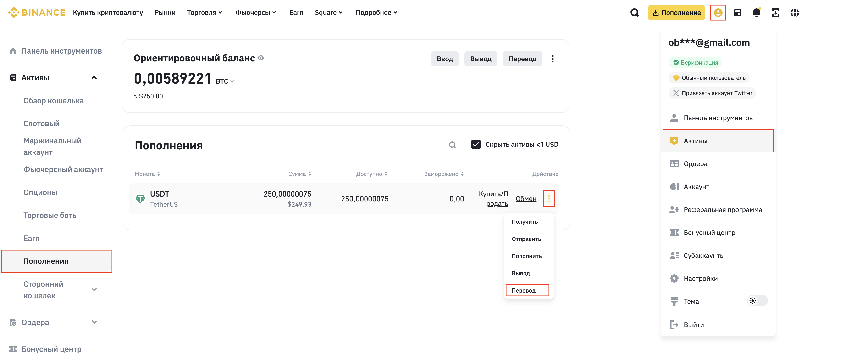Open Субаккаунты in profile menu
Image resolution: width=868 pixels, height=358 pixels.
pos(718,255)
